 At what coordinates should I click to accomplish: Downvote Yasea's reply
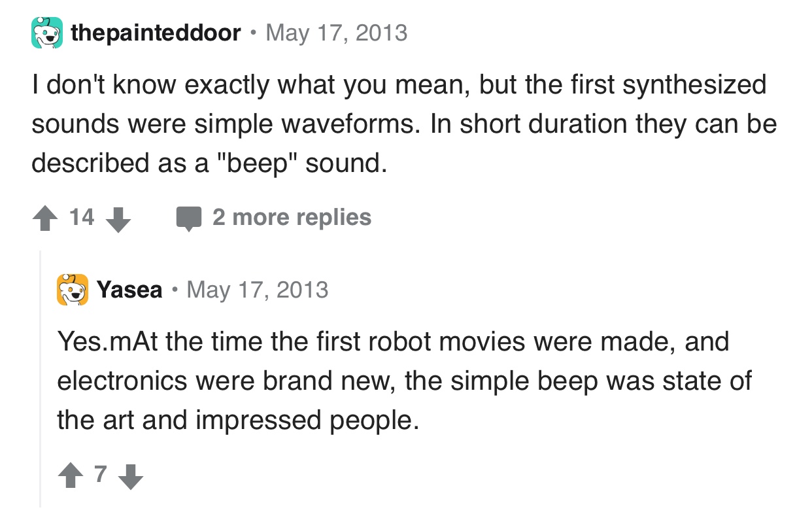pos(131,476)
